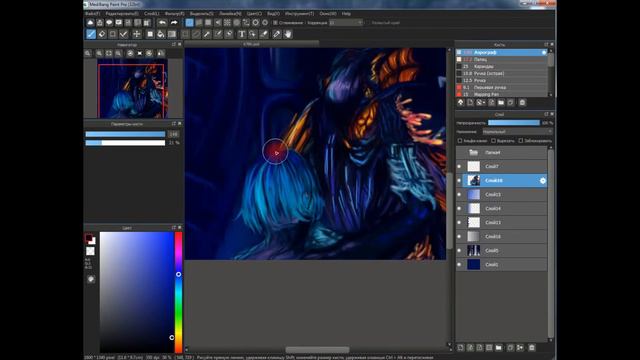Select the Text tool
This screenshot has width=640, height=360.
click(x=241, y=34)
